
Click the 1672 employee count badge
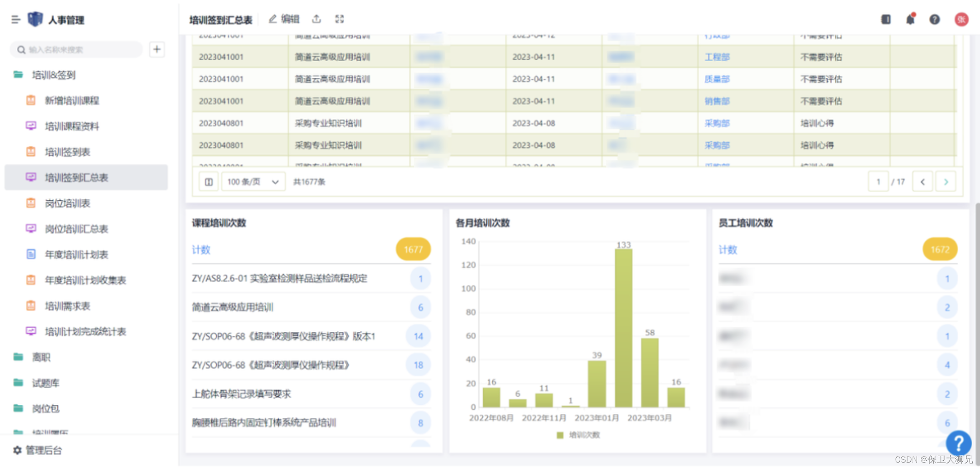point(940,249)
